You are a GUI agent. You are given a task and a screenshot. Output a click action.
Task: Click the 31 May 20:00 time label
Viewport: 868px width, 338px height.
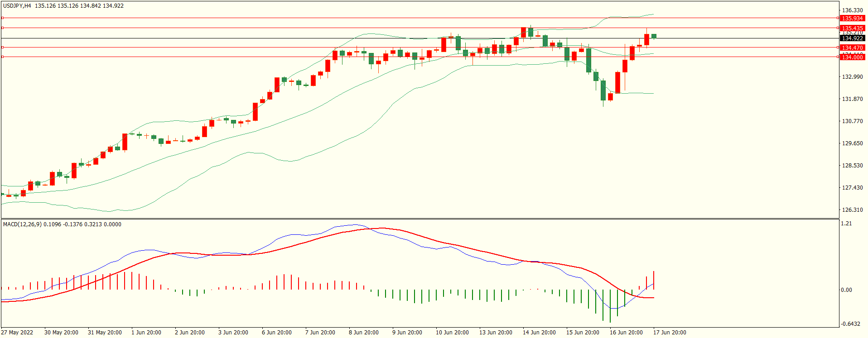105,333
